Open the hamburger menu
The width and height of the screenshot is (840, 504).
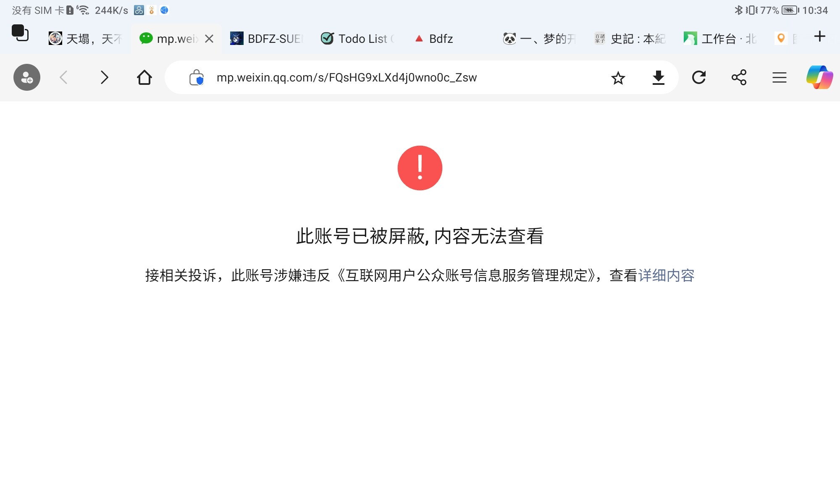coord(779,77)
